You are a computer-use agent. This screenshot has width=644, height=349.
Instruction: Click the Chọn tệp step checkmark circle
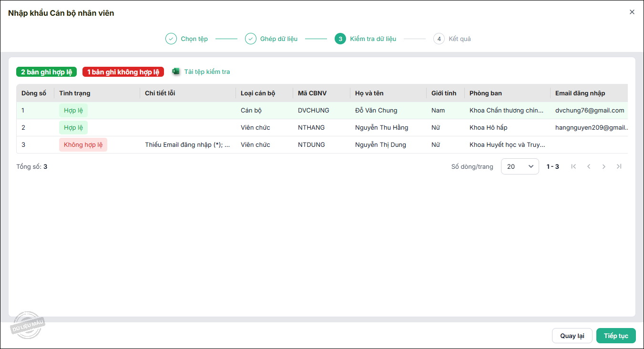[171, 39]
